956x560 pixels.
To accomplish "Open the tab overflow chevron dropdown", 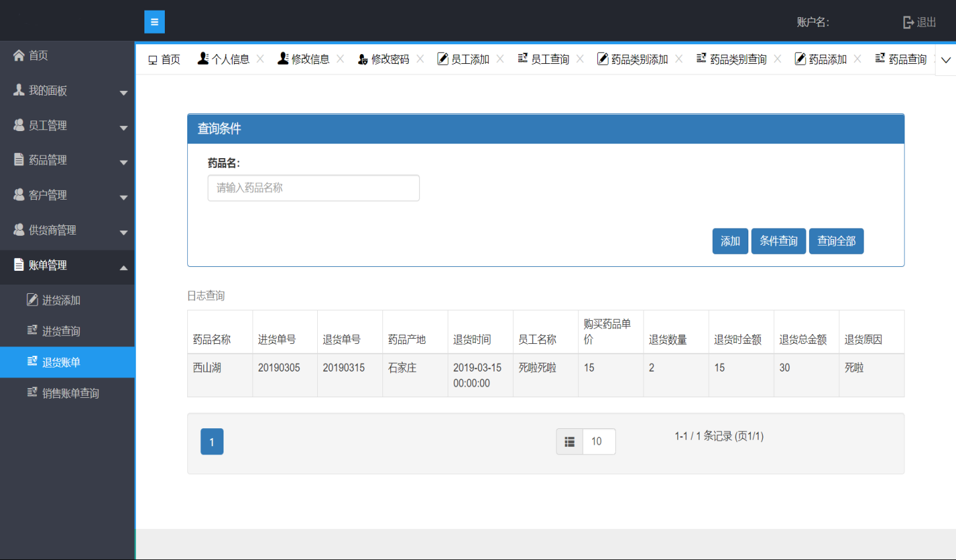I will point(946,60).
